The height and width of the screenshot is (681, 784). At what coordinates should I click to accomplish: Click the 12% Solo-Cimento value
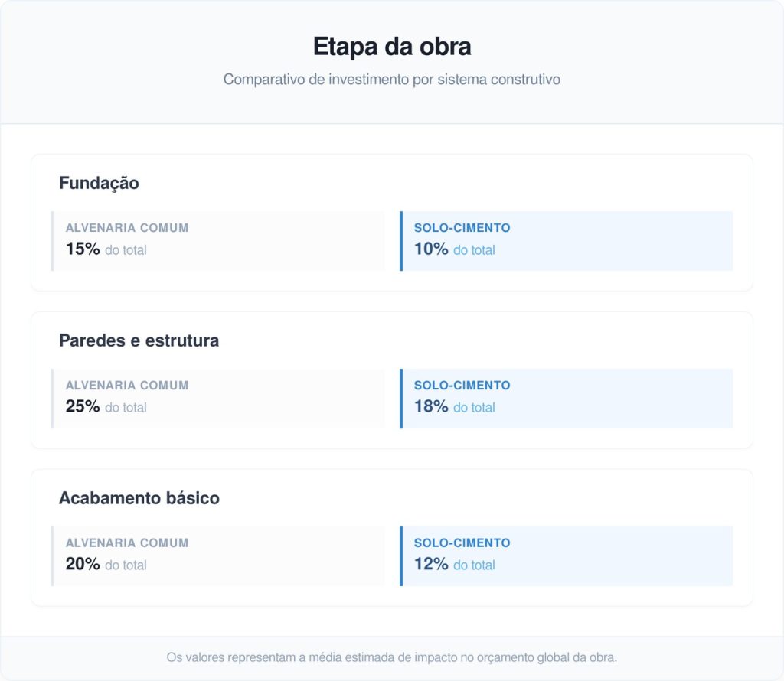click(x=431, y=564)
